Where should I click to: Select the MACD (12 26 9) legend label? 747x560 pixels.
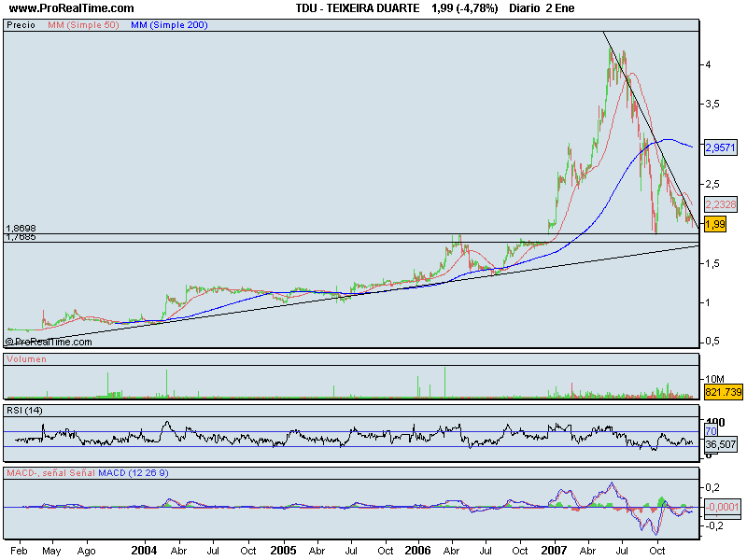(134, 473)
